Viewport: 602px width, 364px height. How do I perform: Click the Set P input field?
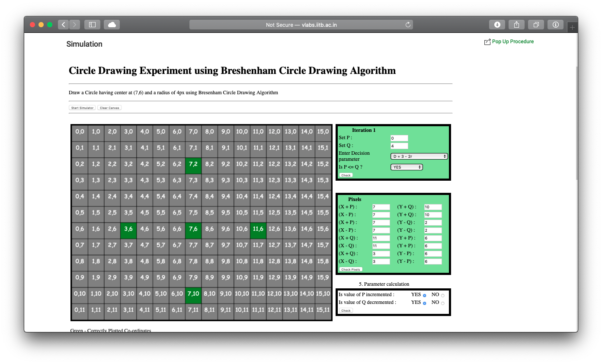point(399,138)
